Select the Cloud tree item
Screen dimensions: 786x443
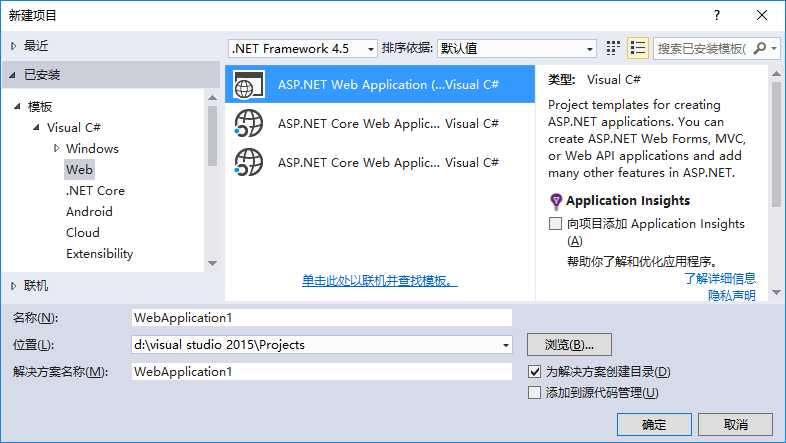pos(83,233)
